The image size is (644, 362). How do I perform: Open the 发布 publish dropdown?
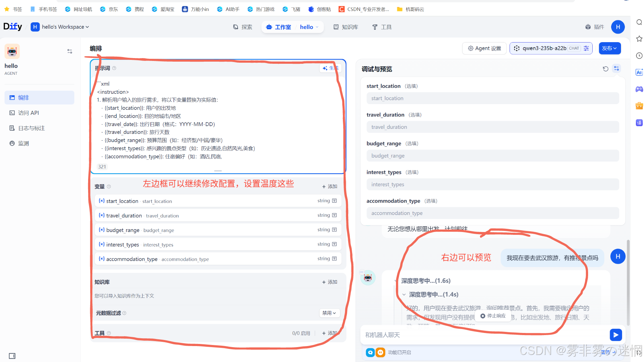[x=610, y=48]
